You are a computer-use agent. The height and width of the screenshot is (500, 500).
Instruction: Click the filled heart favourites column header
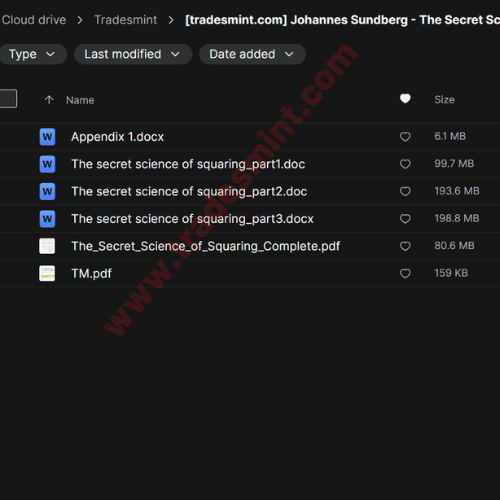pos(405,99)
